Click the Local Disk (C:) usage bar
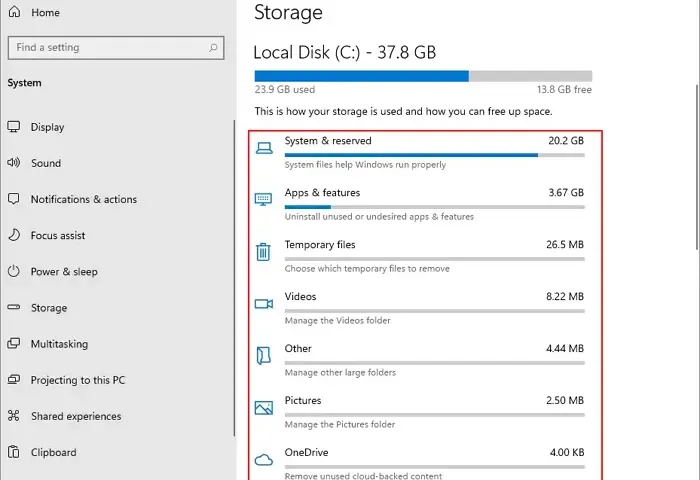 423,76
